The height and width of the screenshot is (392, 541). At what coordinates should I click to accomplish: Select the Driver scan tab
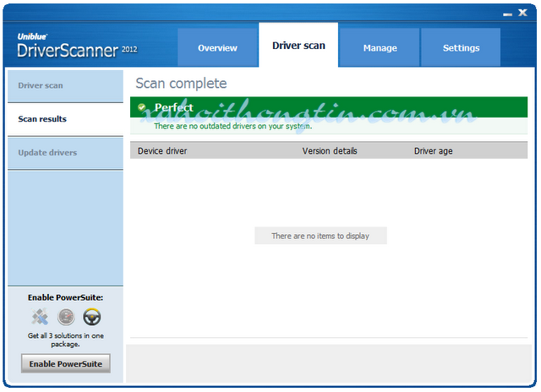tap(298, 45)
